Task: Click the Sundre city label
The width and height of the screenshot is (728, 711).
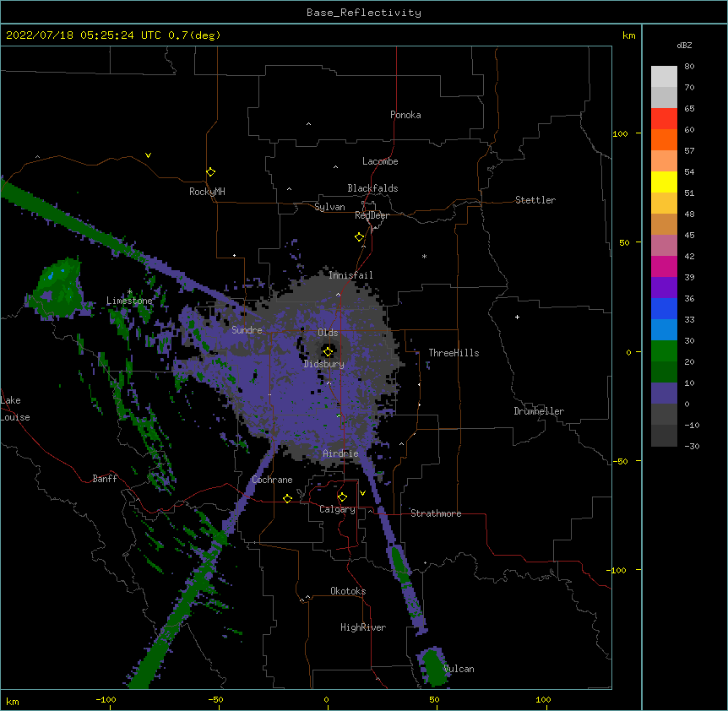Action: pos(247,330)
